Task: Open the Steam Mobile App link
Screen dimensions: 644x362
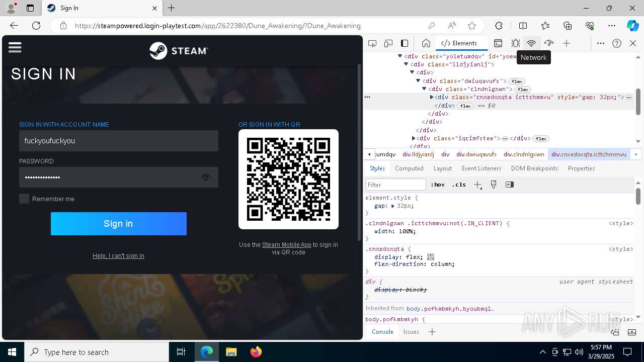Action: (x=287, y=245)
